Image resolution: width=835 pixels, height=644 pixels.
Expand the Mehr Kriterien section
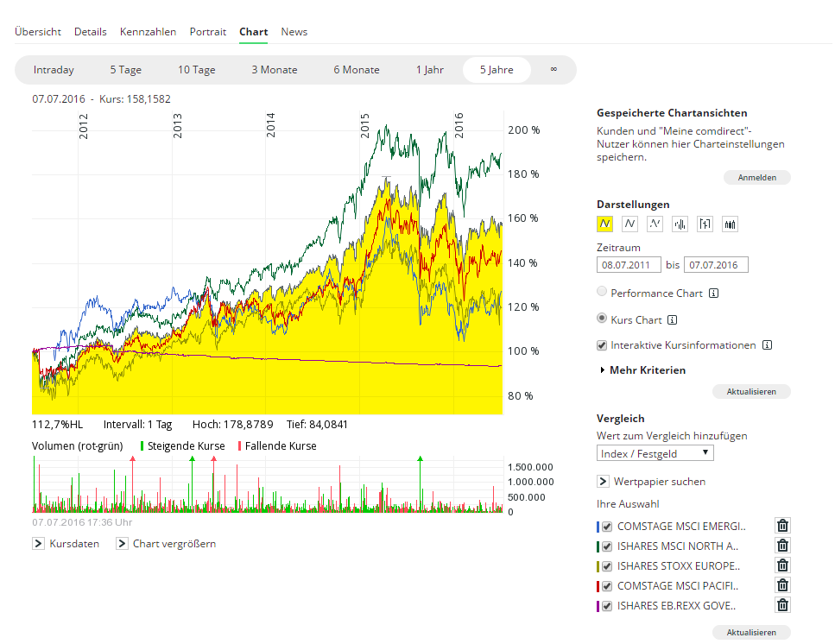(x=642, y=370)
